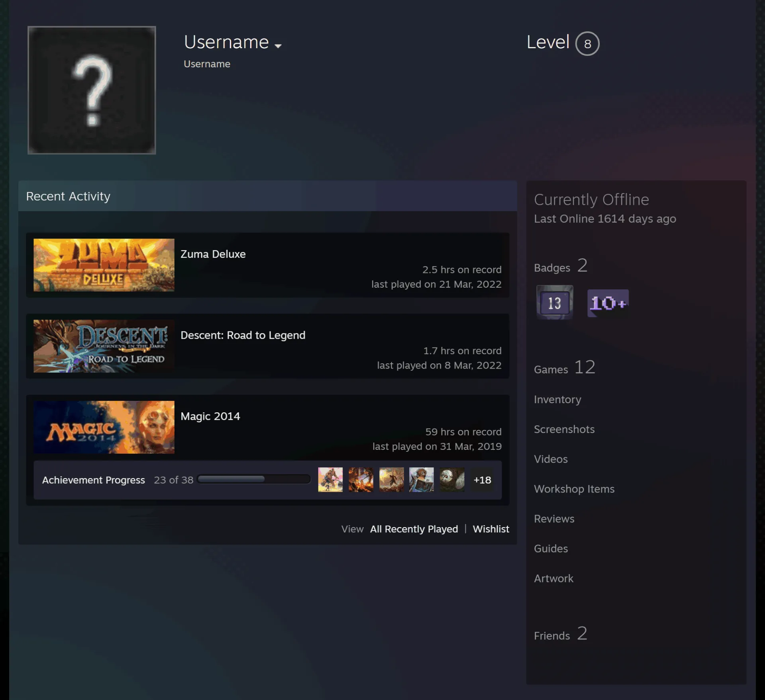View the fifth achievement icon with grey moon
The image size is (765, 700).
[452, 480]
